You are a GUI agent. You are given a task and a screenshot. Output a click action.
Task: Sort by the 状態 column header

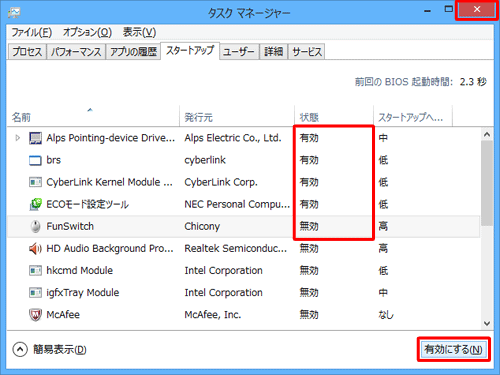[334, 117]
